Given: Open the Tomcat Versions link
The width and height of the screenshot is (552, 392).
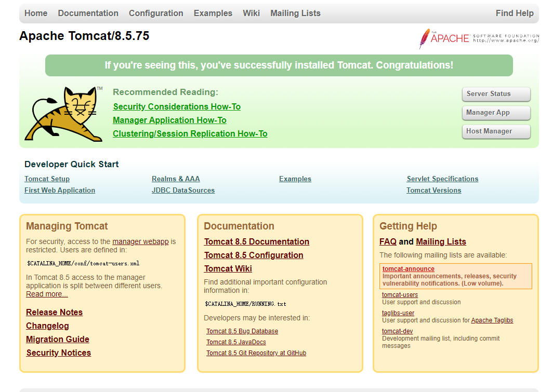Looking at the screenshot, I should click(x=433, y=190).
